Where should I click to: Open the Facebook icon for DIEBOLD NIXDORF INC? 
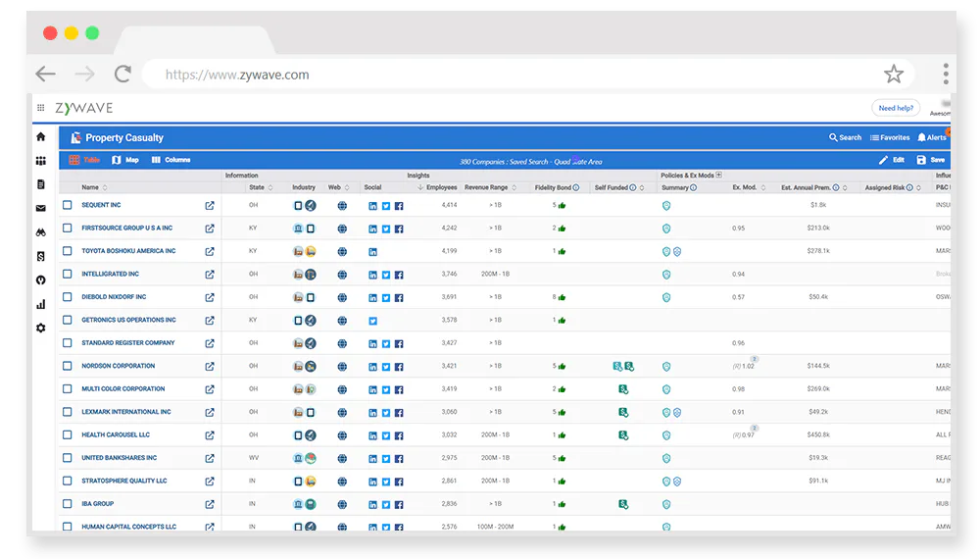point(399,297)
